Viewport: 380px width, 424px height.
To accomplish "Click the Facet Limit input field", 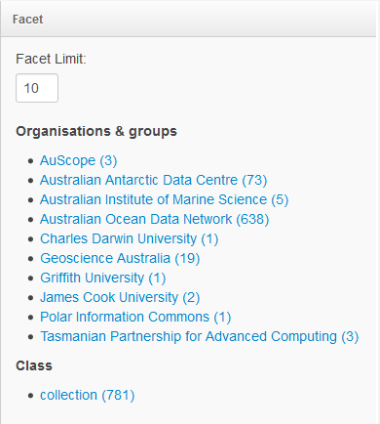I will click(x=37, y=88).
